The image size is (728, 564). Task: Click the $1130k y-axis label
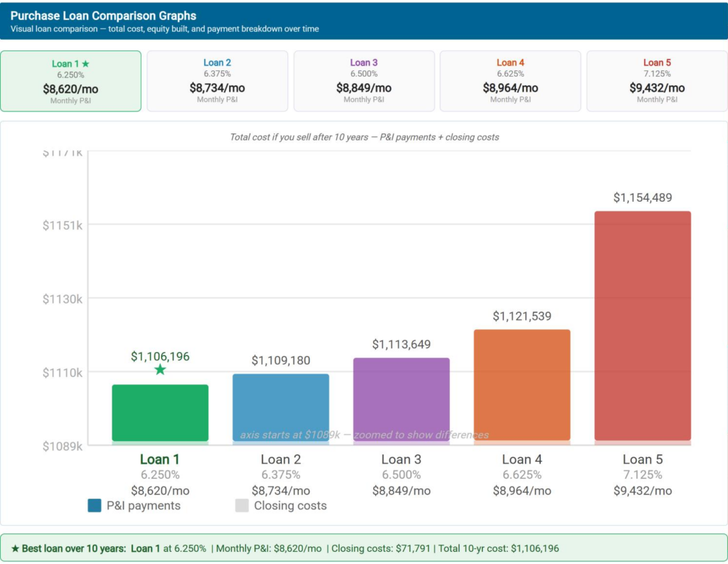pos(63,299)
